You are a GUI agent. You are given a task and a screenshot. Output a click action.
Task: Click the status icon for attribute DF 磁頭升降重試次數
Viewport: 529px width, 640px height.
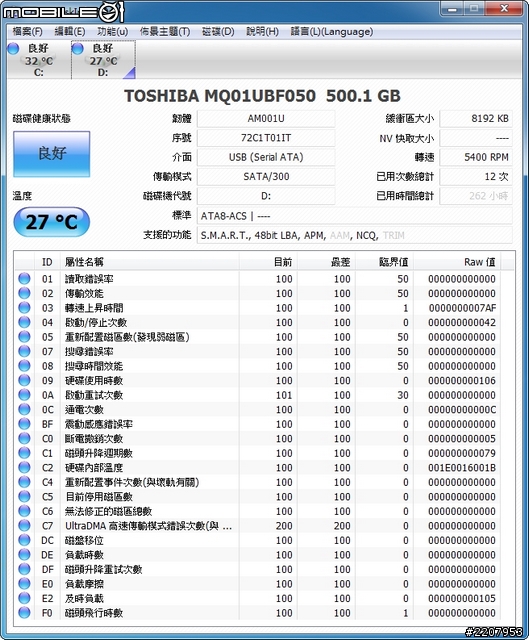tap(24, 569)
